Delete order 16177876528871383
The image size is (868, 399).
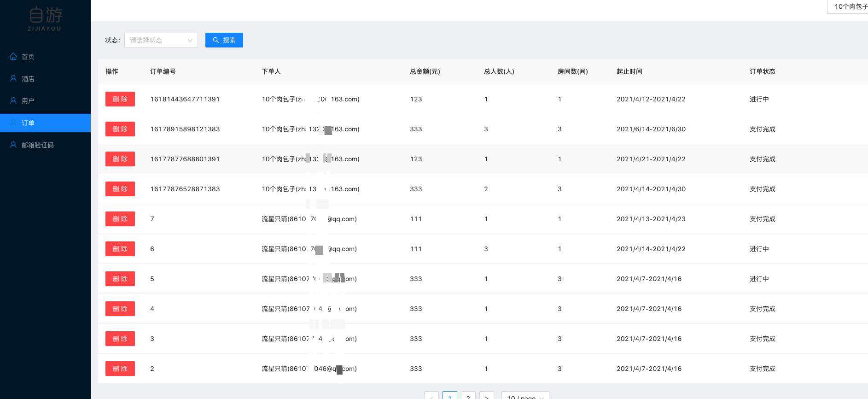tap(120, 189)
